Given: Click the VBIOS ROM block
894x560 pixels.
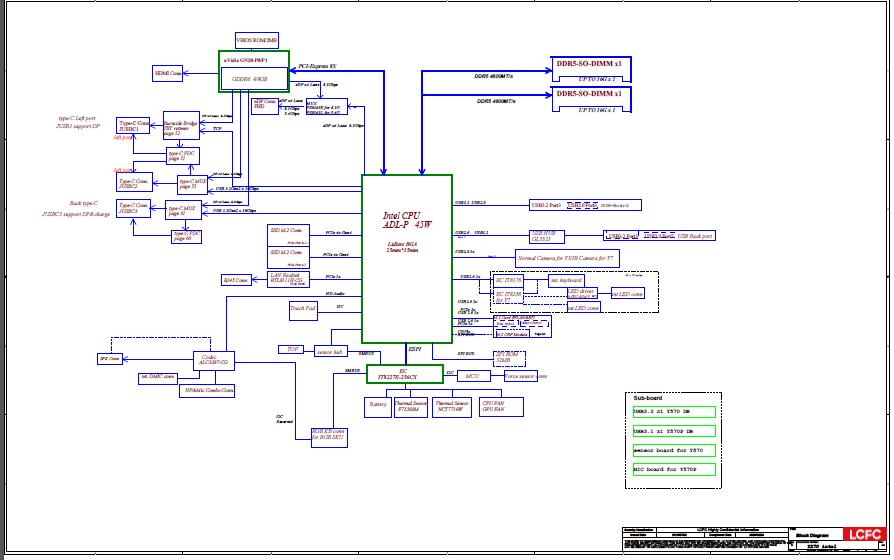Looking at the screenshot, I should tap(257, 40).
